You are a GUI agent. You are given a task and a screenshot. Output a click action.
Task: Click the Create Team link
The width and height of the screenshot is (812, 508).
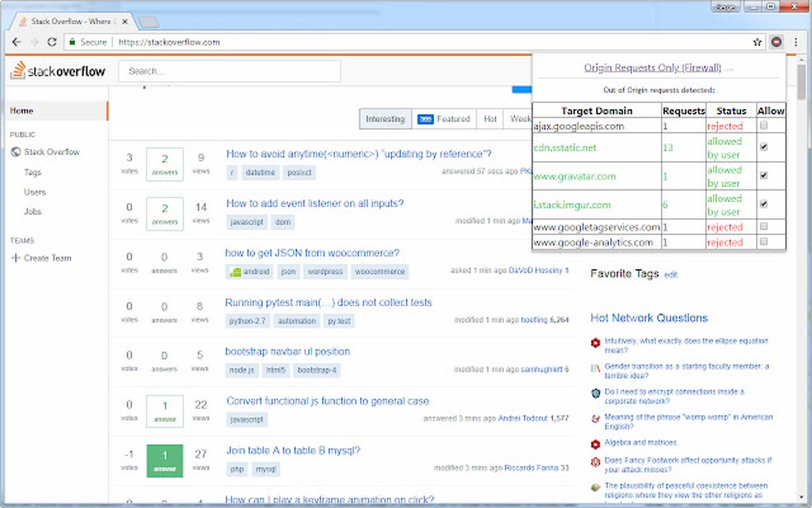click(48, 258)
